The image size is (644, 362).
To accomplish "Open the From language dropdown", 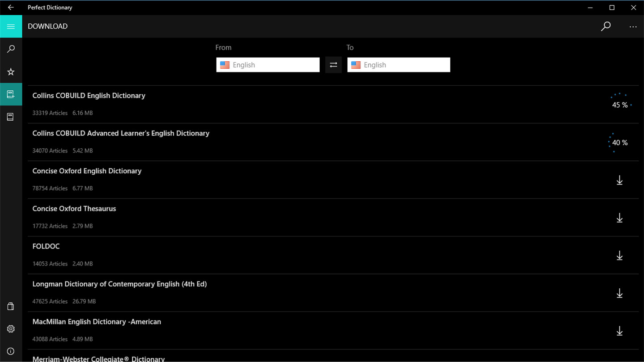I will coord(268,65).
